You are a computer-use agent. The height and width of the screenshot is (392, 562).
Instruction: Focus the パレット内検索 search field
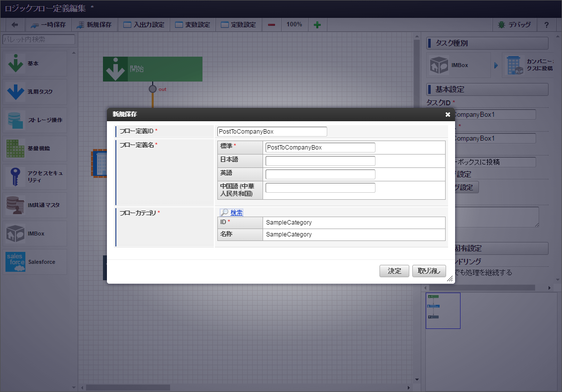[39, 39]
